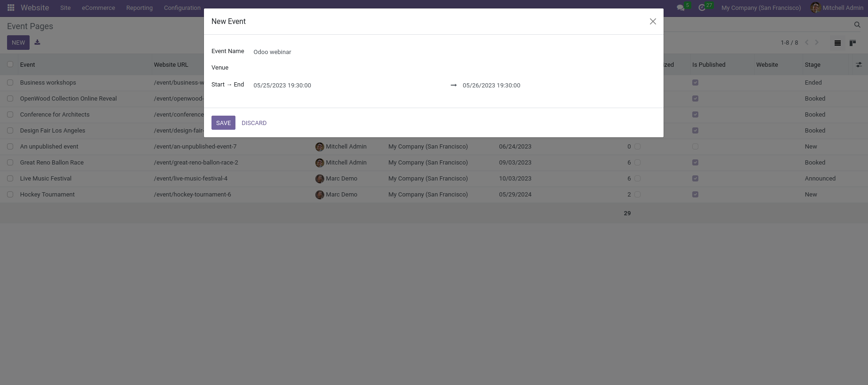Screen dimensions: 868x385
Task: Go to previous page arrow
Action: [807, 42]
